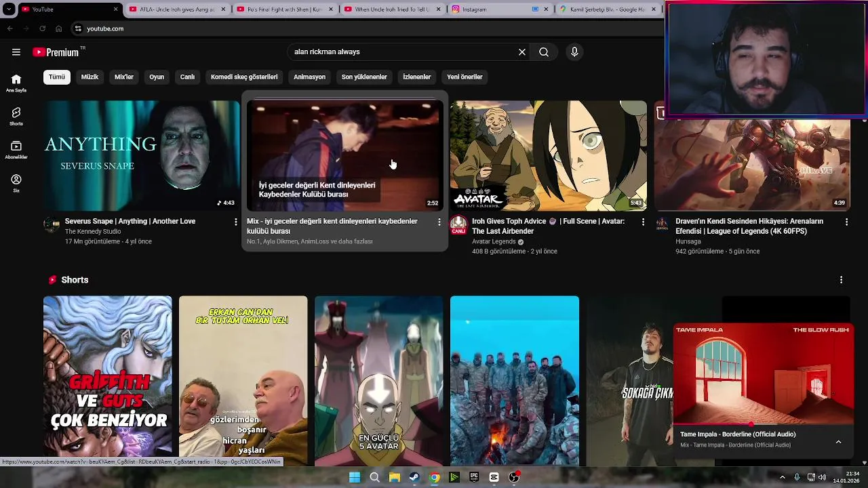Open options menu for Severus Snape video
868x488 pixels.
point(236,222)
